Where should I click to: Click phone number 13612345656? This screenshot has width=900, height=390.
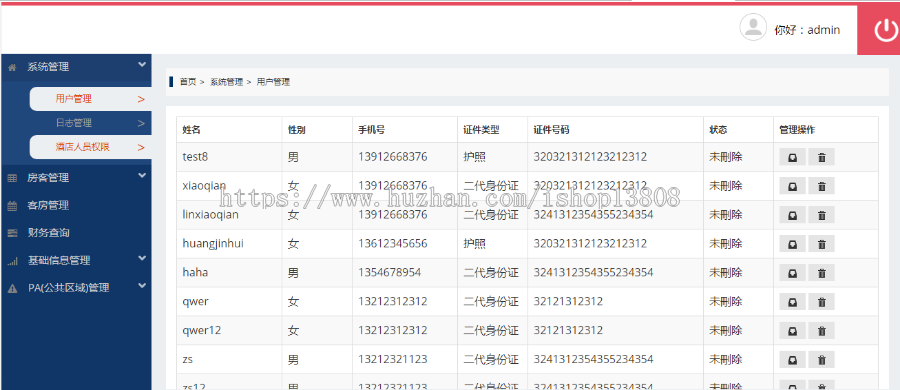coord(393,244)
